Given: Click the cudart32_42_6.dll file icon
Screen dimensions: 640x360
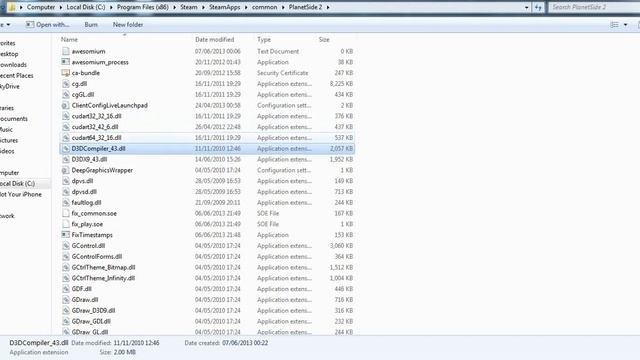Looking at the screenshot, I should [x=65, y=127].
